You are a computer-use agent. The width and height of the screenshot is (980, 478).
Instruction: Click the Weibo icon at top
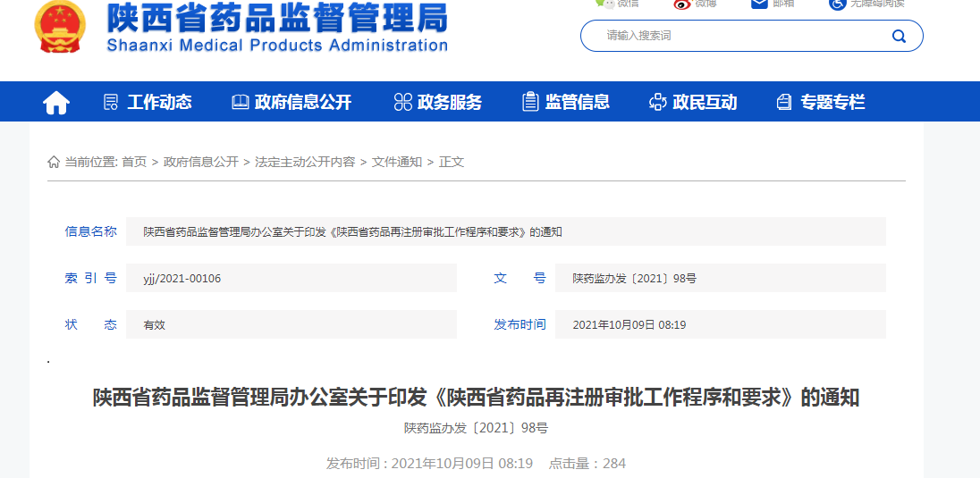tap(682, 4)
